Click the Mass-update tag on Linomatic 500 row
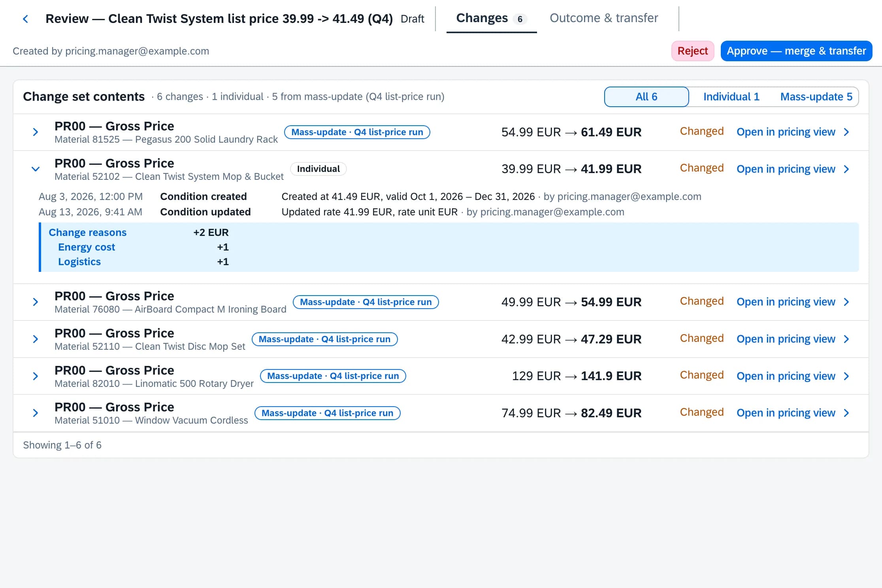The image size is (882, 588). [333, 376]
